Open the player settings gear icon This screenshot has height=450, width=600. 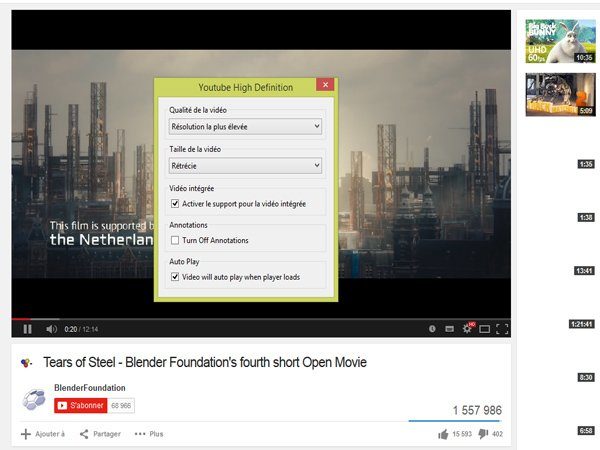click(x=467, y=328)
